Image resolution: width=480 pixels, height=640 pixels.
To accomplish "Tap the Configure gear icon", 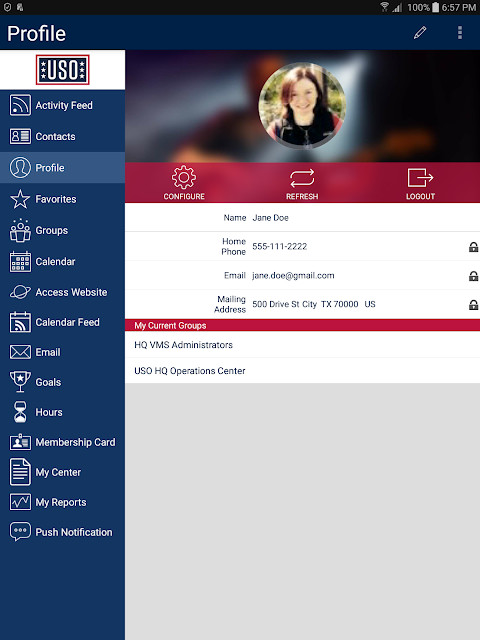I will [184, 178].
